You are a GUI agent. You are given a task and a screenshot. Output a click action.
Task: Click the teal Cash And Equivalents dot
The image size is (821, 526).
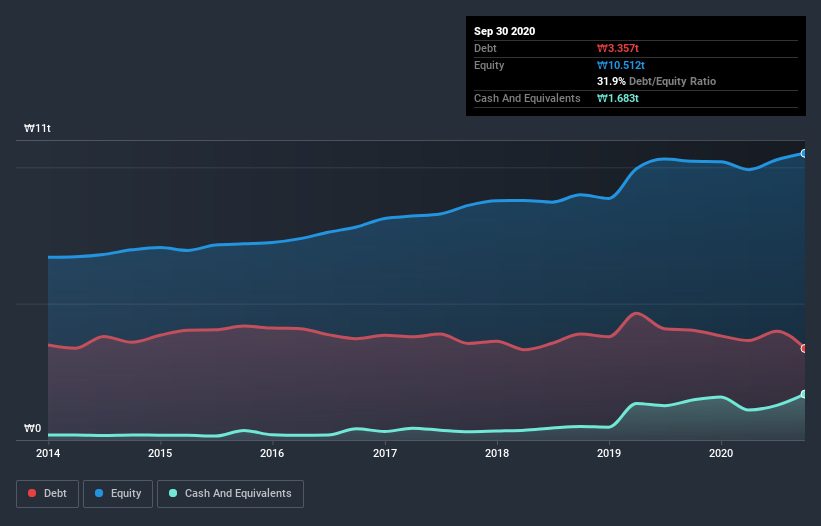coord(173,493)
